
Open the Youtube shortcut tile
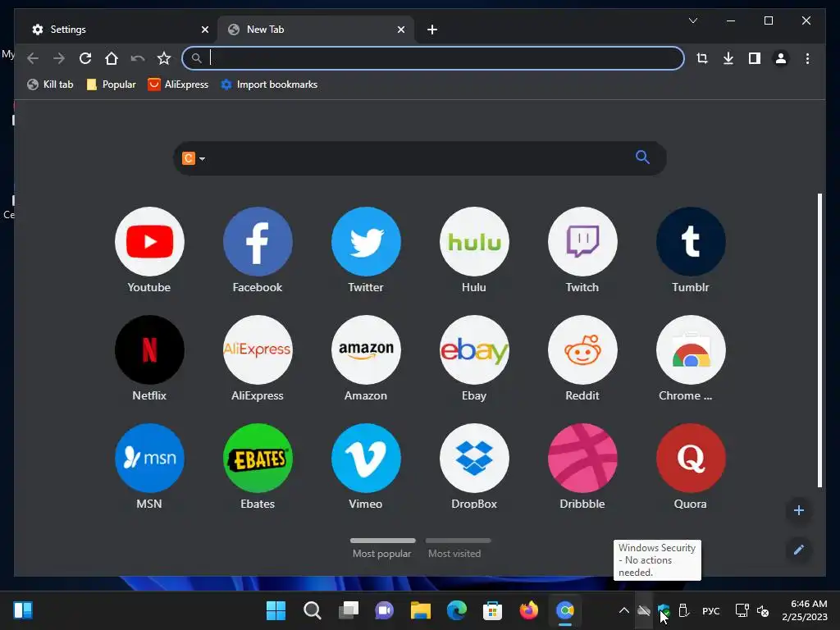[149, 242]
